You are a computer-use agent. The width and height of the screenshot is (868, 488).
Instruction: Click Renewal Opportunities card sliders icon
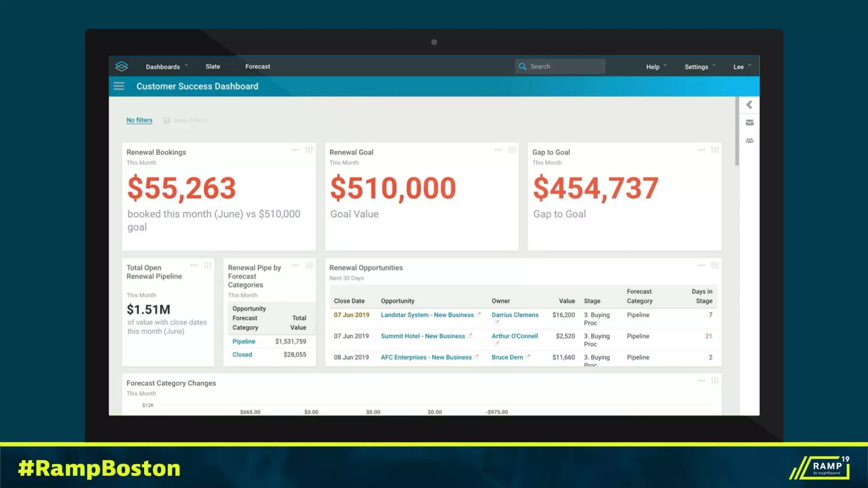click(x=715, y=266)
